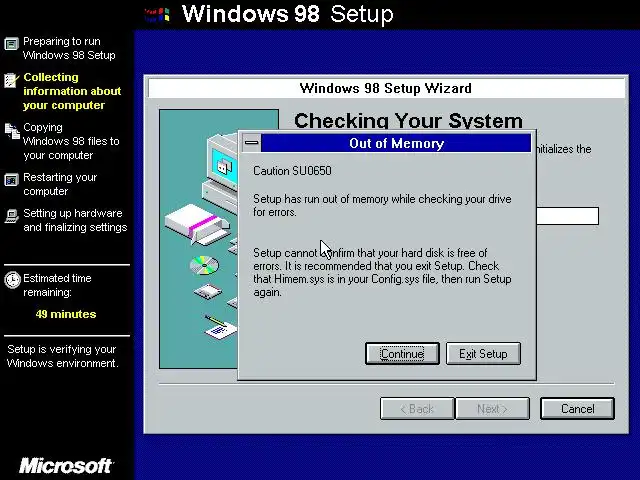640x480 pixels.
Task: Click the estimated time clock icon
Action: pos(12,280)
